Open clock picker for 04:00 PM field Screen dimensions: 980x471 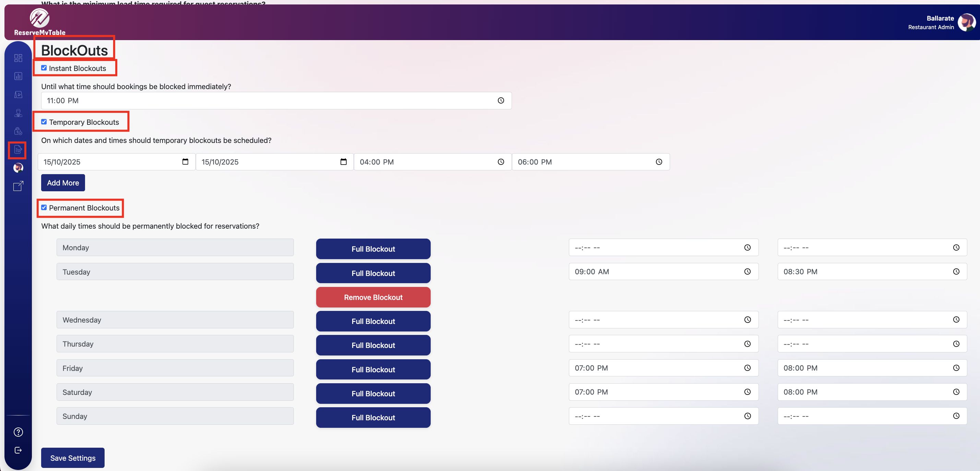click(x=501, y=162)
